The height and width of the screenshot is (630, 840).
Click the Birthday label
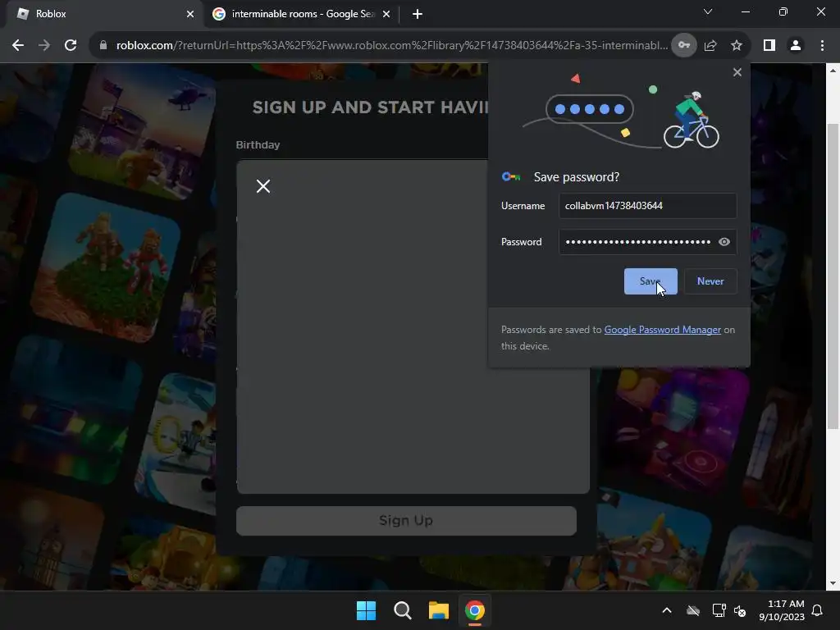[258, 145]
